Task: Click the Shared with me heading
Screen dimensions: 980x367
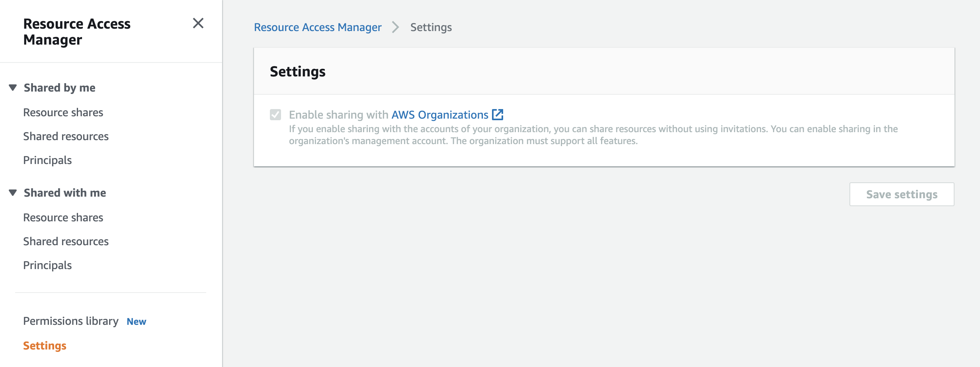Action: 65,193
